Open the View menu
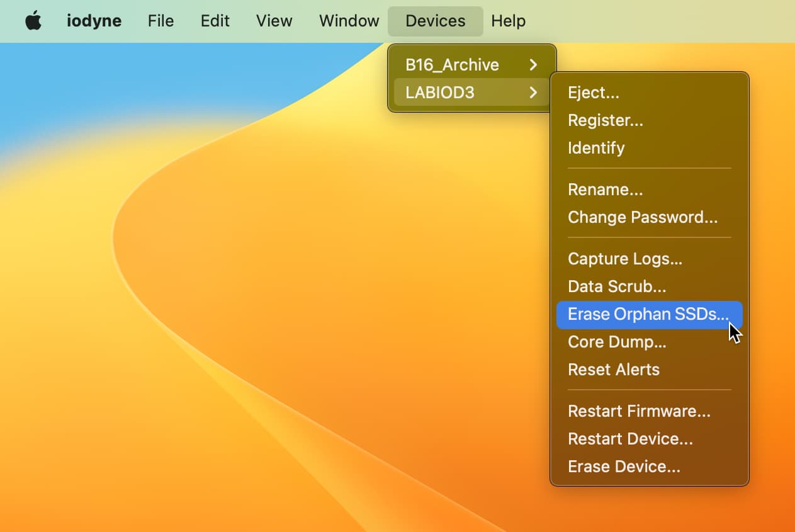This screenshot has height=532, width=795. (274, 21)
